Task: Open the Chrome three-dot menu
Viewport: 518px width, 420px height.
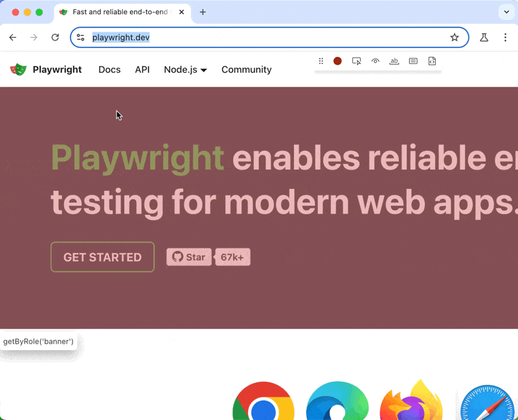Action: (505, 38)
